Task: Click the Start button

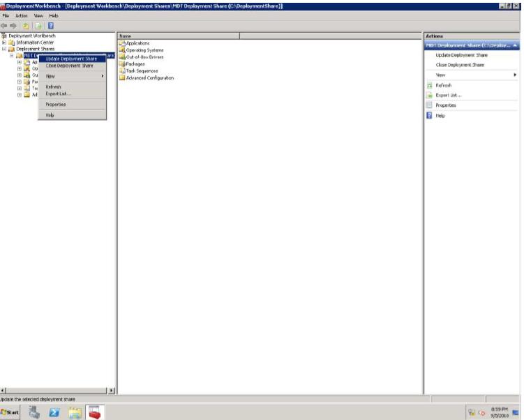Action: [10, 412]
